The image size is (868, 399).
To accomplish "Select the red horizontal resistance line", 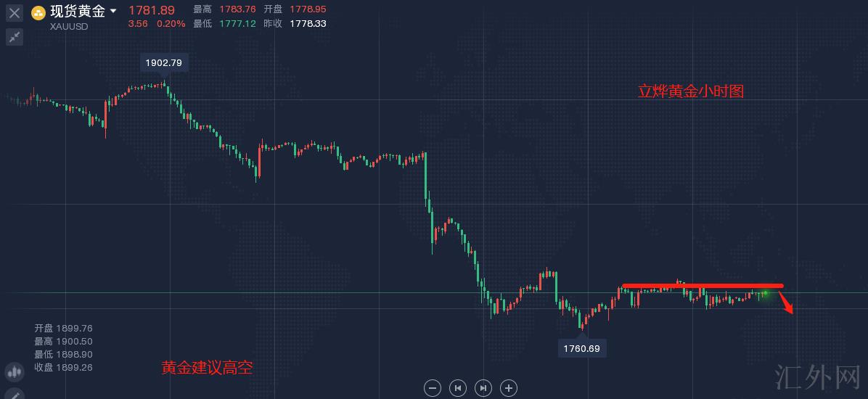I will (x=702, y=286).
